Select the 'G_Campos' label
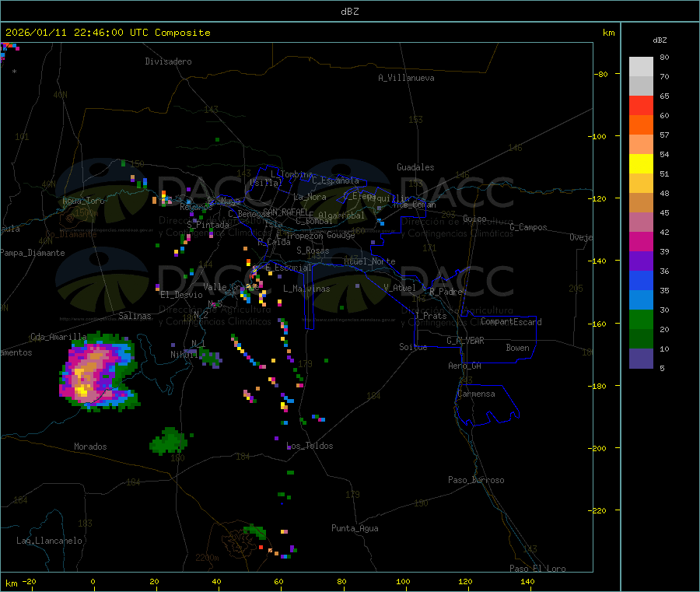This screenshot has width=700, height=592. (x=529, y=227)
